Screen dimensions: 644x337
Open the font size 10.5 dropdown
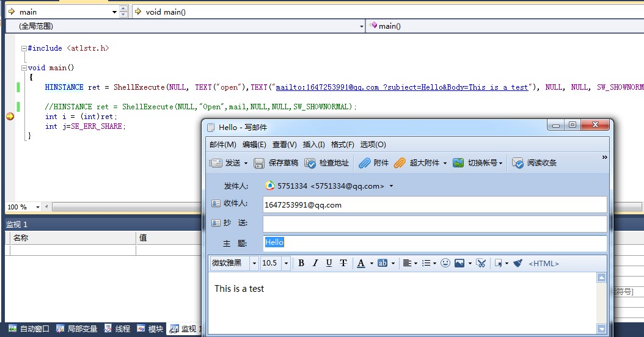(287, 263)
